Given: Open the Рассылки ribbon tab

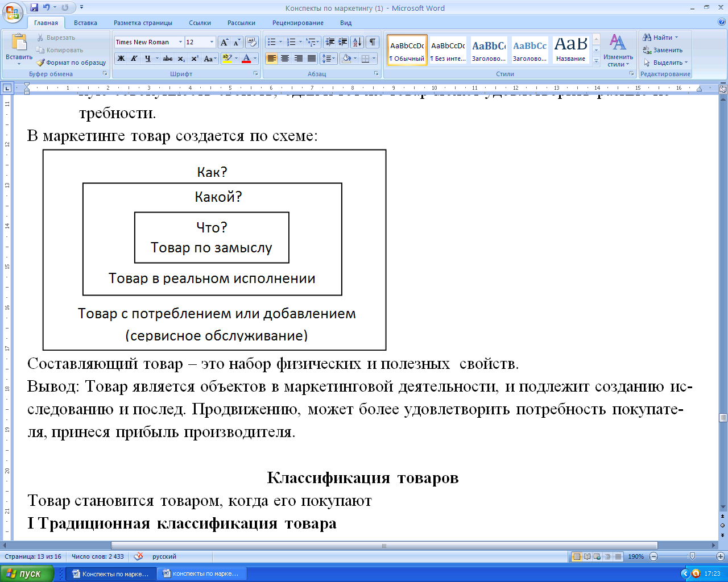Looking at the screenshot, I should coord(241,23).
